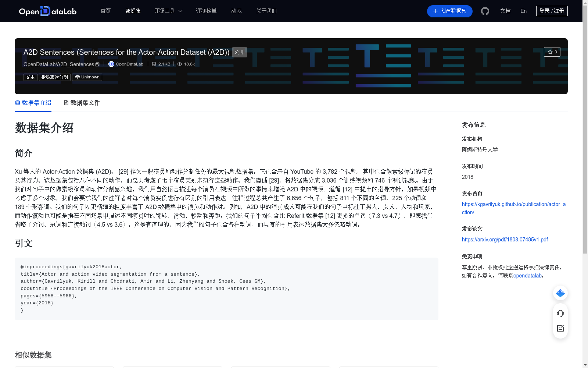Click the OpenDataLab logo
Viewport: 588px width, 368px height.
47,11
